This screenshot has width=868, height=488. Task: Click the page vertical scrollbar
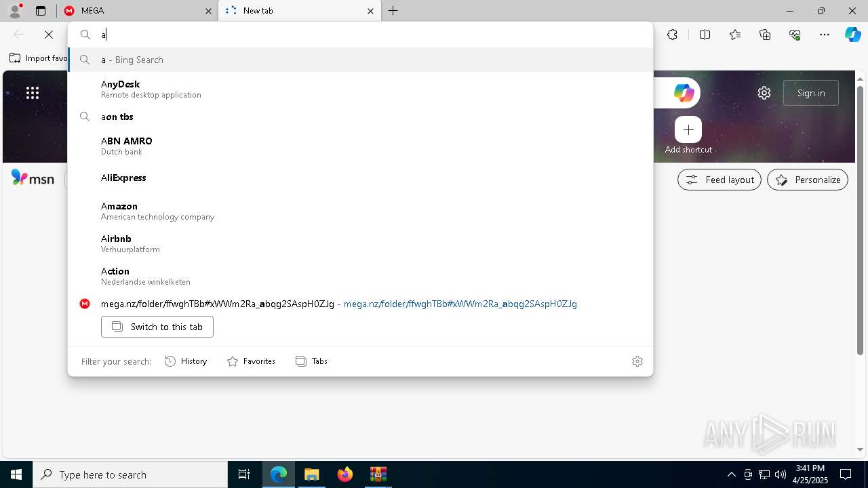pyautogui.click(x=861, y=220)
